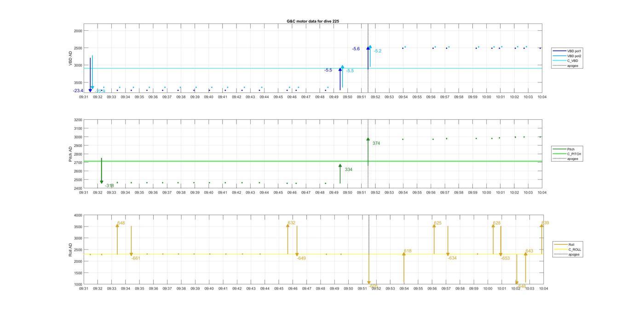Click the 'VBD AD' y-axis label
644x319 pixels.
click(71, 58)
